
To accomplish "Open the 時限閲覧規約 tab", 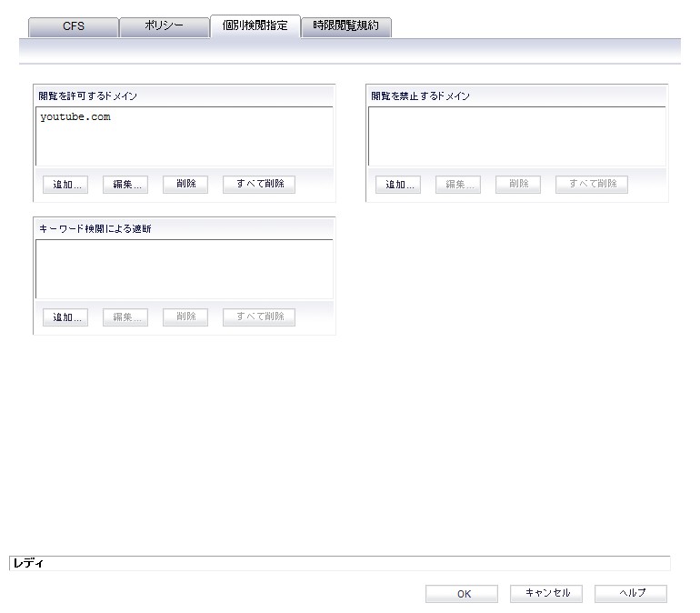I will pyautogui.click(x=346, y=27).
